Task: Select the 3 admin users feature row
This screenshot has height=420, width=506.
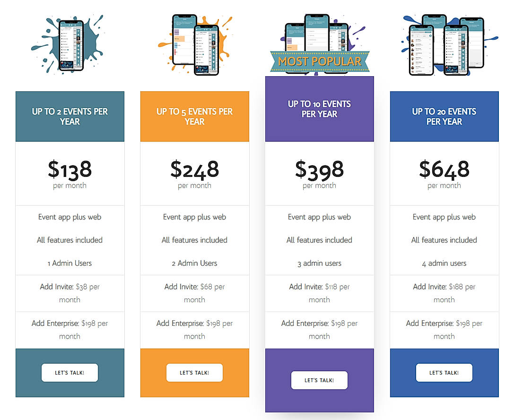Action: point(319,263)
